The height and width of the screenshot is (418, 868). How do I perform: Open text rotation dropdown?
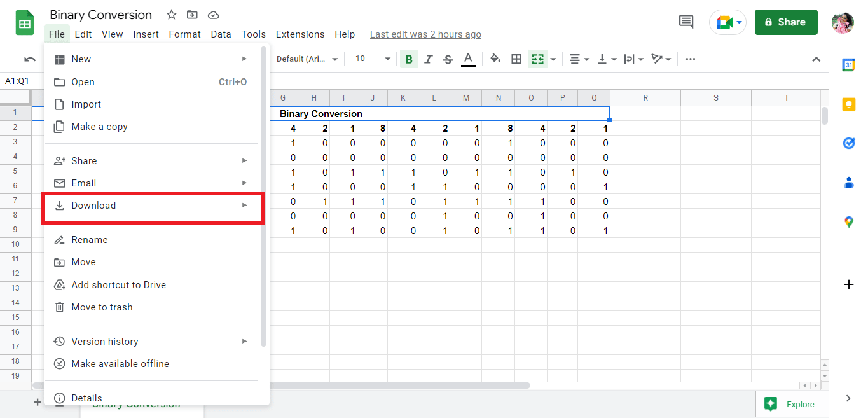(x=662, y=59)
